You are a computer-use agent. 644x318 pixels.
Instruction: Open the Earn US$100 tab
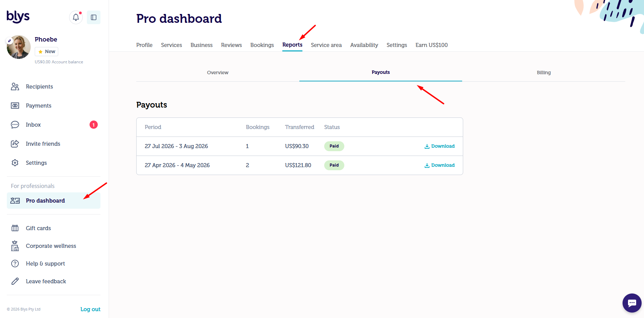click(431, 45)
